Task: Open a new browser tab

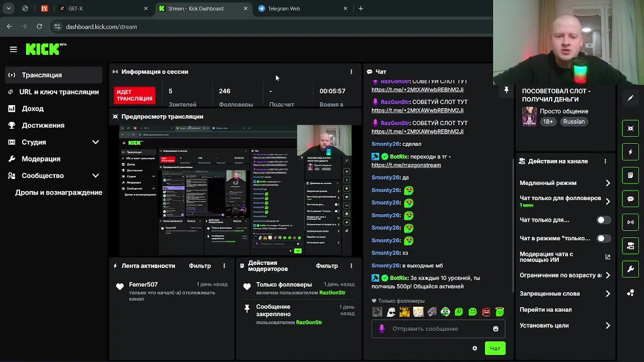Action: 361,9
